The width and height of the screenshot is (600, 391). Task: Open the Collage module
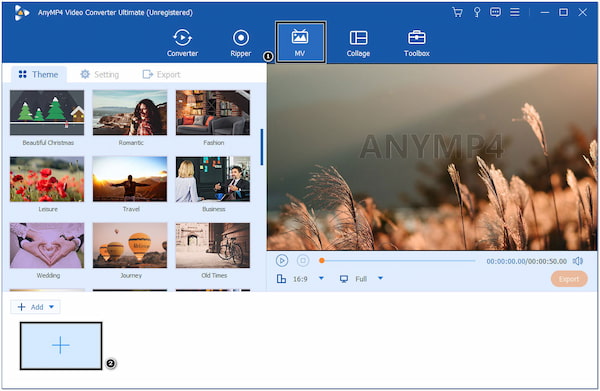click(358, 43)
